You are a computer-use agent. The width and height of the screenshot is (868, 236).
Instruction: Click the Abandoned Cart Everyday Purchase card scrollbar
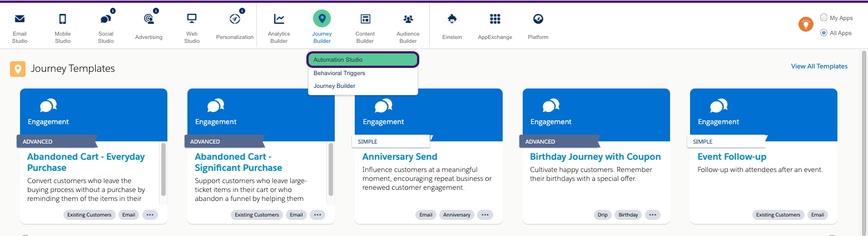tap(163, 170)
